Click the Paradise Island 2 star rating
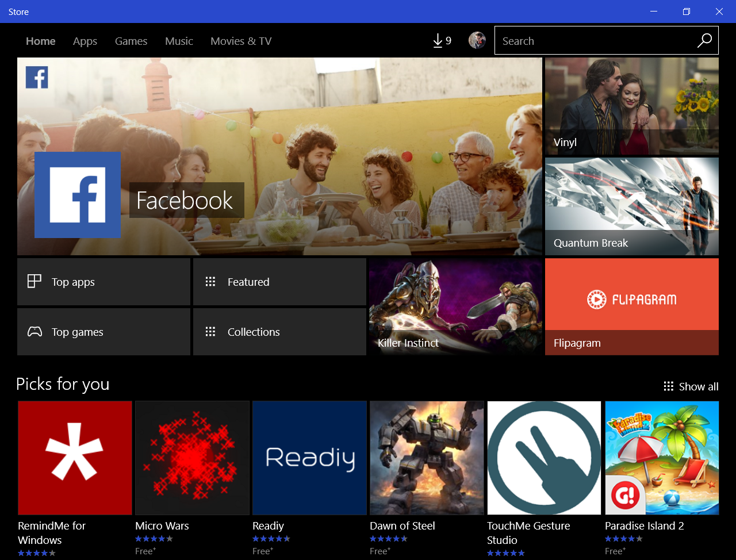 pyautogui.click(x=624, y=539)
